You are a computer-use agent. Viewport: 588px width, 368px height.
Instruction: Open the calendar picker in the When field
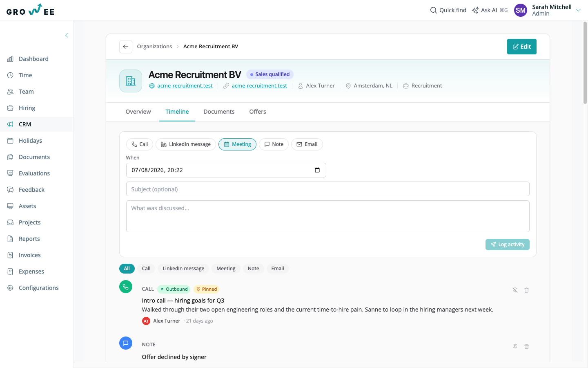coord(317,170)
